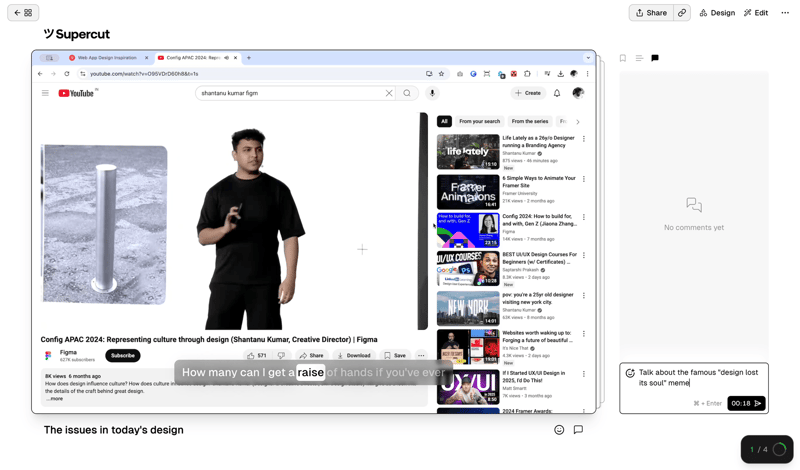Click the back to library button
This screenshot has width=800, height=470.
pyautogui.click(x=23, y=13)
